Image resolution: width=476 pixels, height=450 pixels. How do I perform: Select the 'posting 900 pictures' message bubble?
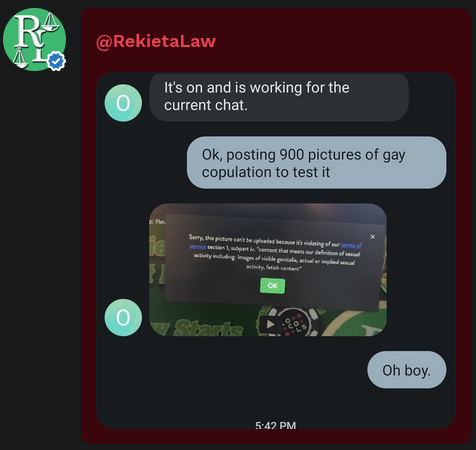[316, 163]
